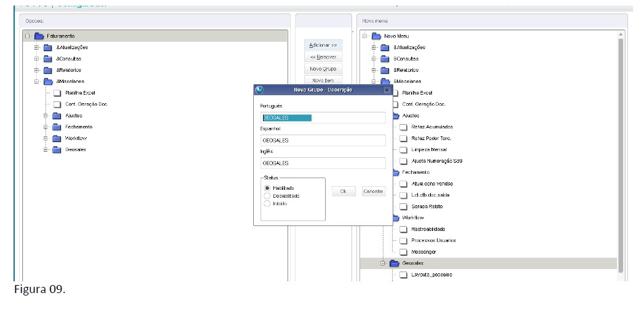Select Cont. Geração Doc. in Novo menu panel
The image size is (644, 309).
[x=424, y=104]
